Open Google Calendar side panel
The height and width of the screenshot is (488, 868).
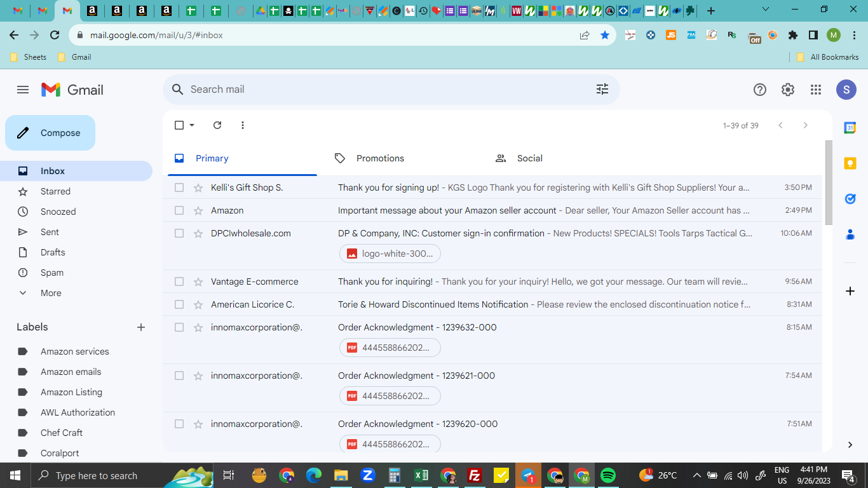click(x=850, y=128)
